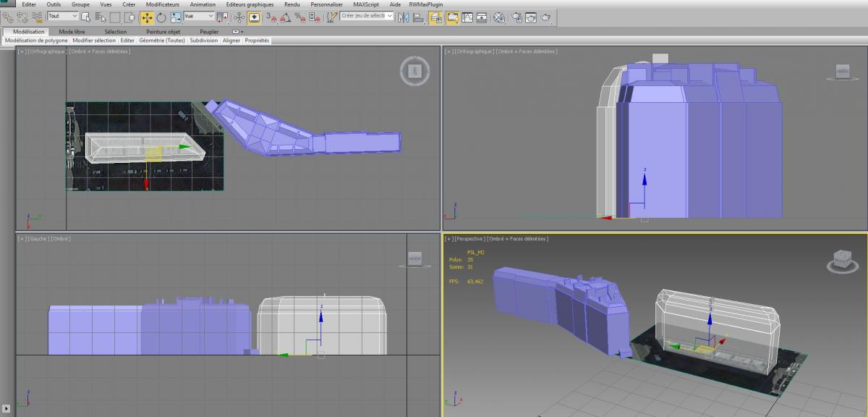868x417 pixels.
Task: Open the Material Editor sphere icon
Action: [x=499, y=17]
